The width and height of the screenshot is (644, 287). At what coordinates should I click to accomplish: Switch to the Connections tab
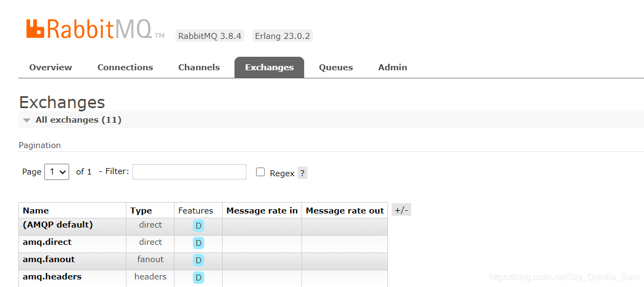[x=125, y=68]
